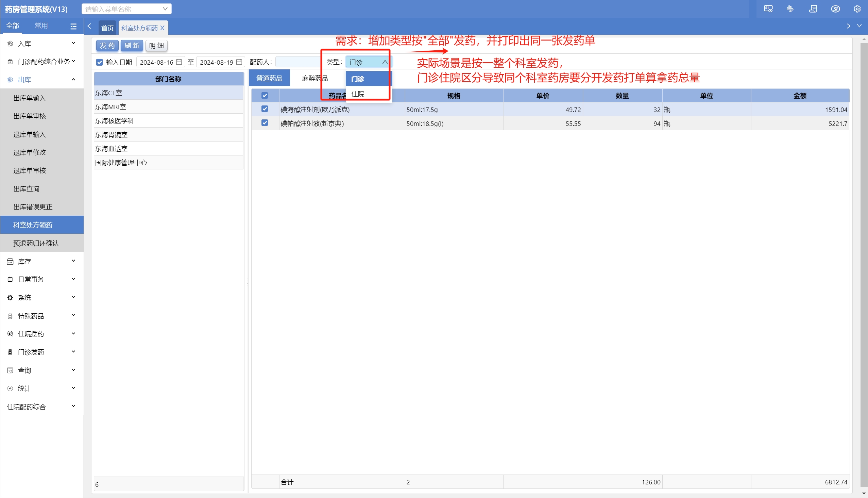Viewport: 868px width, 498px height.
Task: Click the bar chart edit icon
Action: coord(790,9)
